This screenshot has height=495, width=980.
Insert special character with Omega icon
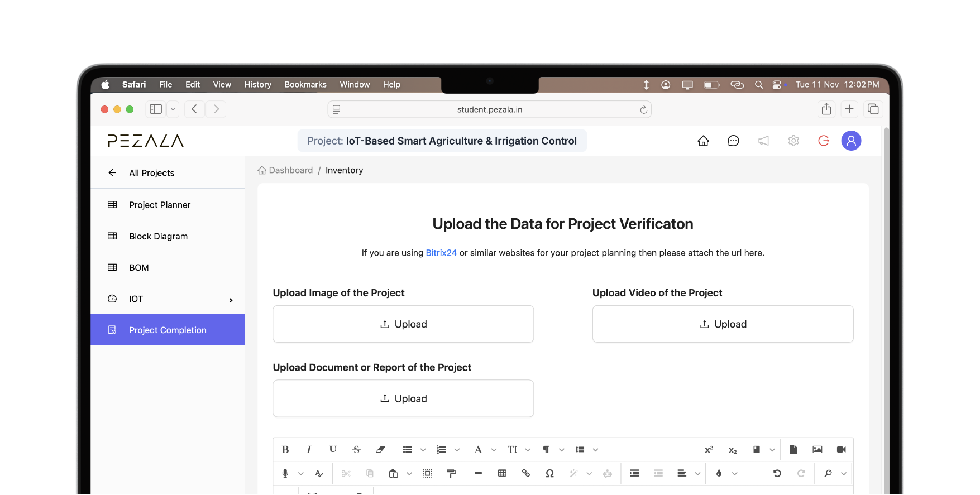pos(549,473)
